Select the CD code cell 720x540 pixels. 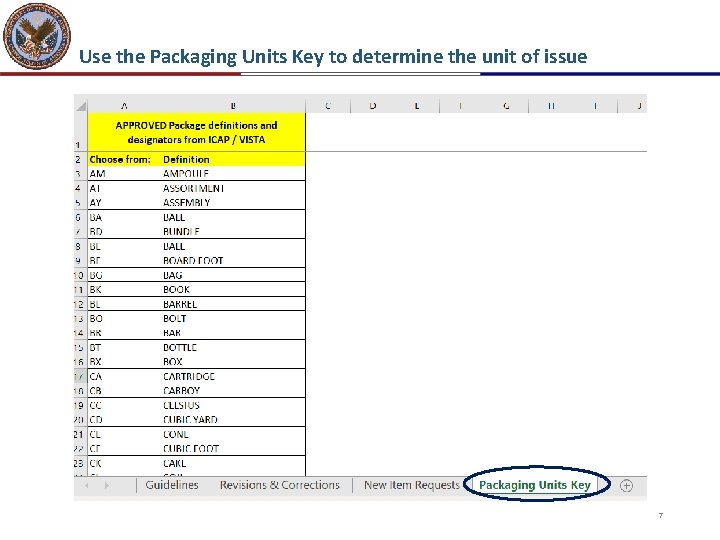[x=124, y=420]
